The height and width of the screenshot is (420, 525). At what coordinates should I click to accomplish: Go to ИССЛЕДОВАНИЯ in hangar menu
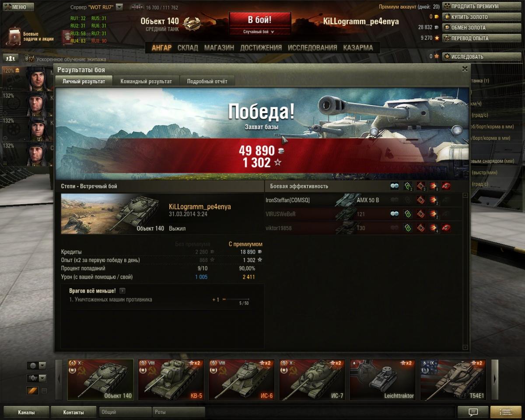[x=312, y=48]
